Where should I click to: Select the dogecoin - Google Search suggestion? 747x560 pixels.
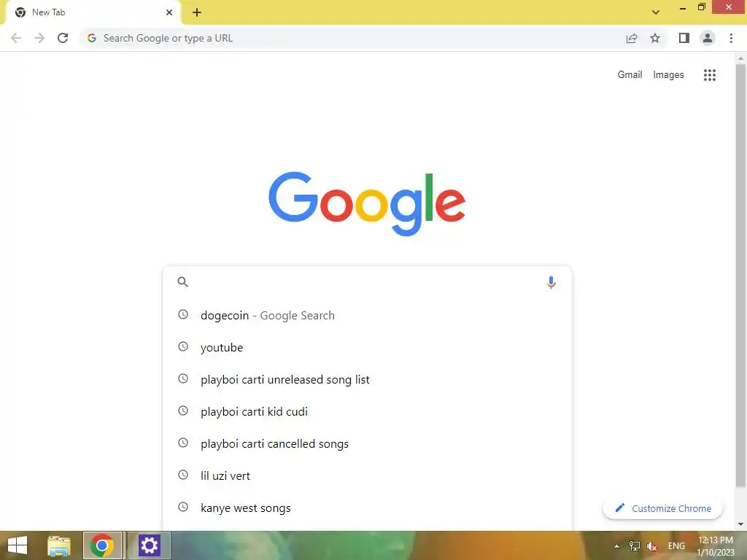367,315
